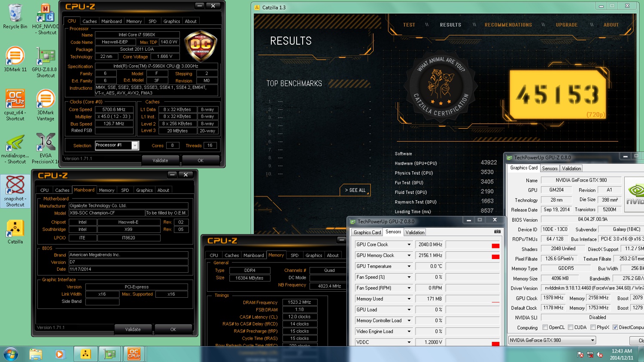
Task: Click the Hardware (GPU+CPU) score 43922
Action: [489, 163]
